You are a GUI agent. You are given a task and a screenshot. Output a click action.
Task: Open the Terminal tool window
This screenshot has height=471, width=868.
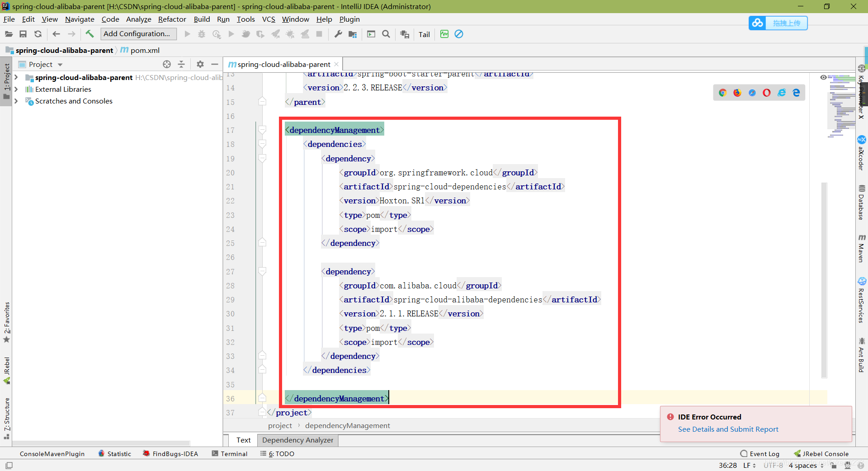230,453
